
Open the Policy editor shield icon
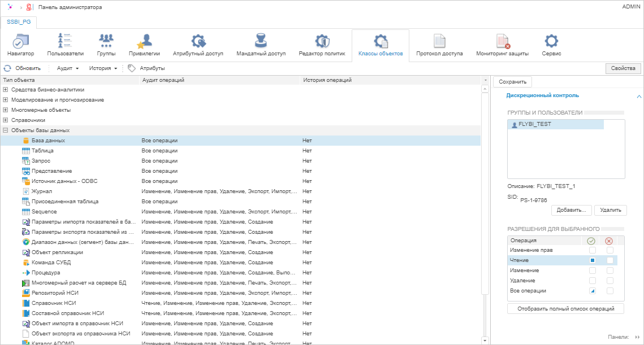[x=322, y=42]
